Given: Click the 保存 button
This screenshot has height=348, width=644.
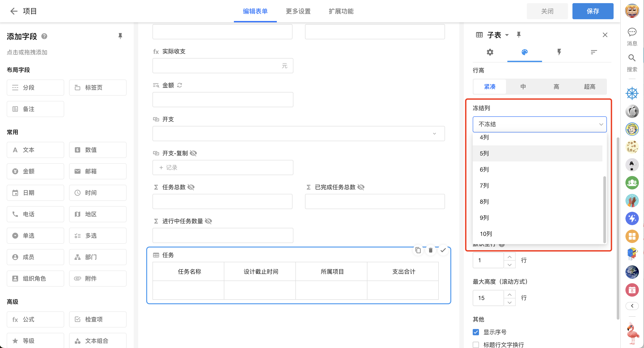Looking at the screenshot, I should pyautogui.click(x=593, y=11).
